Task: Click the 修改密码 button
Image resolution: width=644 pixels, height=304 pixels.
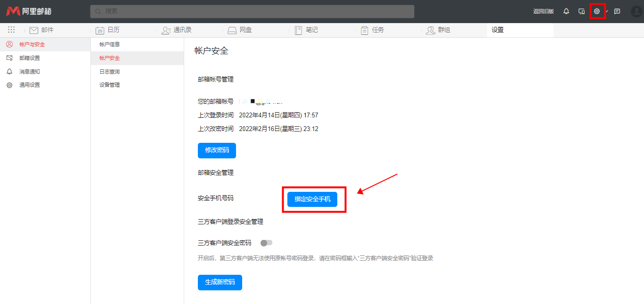Action: pos(217,150)
